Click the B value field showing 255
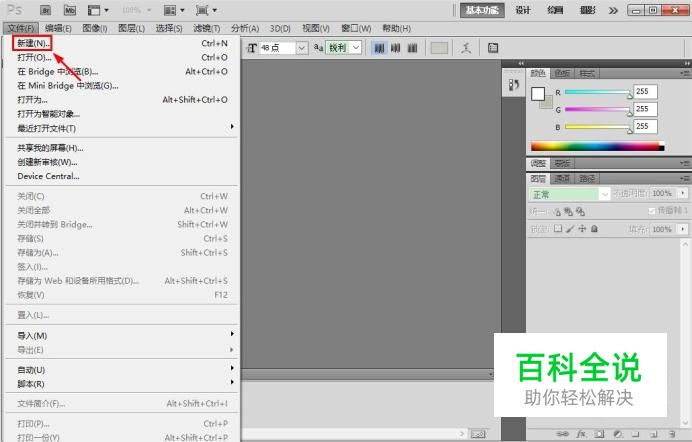Screen dimensions: 692x442 (x=645, y=126)
